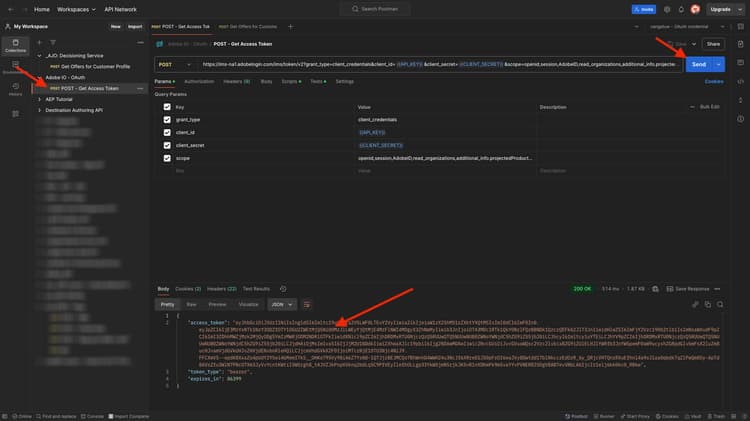The image size is (750, 421).
Task: Open the settings gear icon
Action: click(x=667, y=9)
